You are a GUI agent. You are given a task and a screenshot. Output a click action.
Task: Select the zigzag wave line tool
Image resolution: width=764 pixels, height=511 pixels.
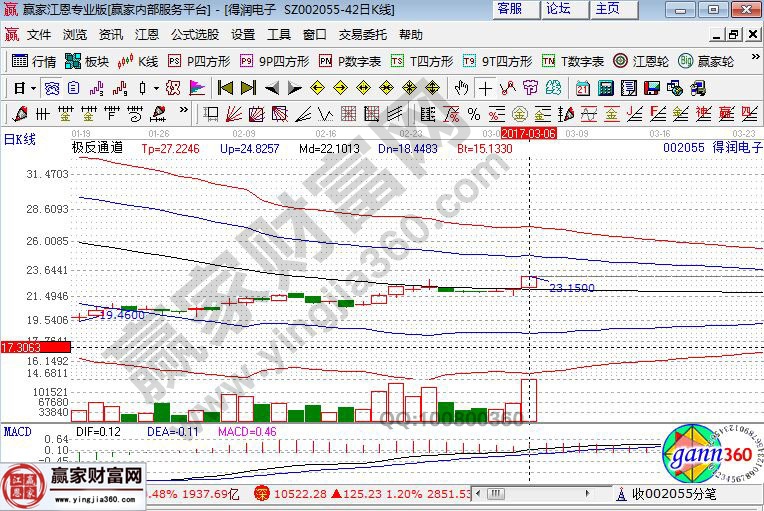coord(325,114)
